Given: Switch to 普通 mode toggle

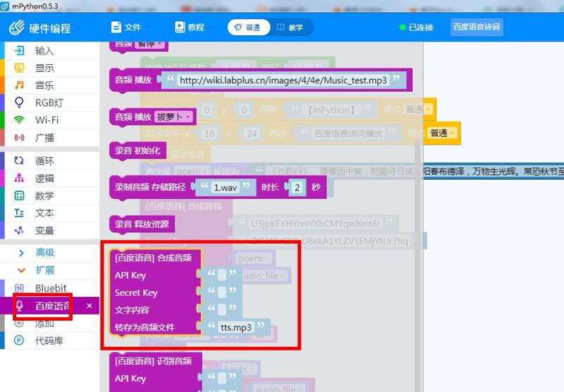Looking at the screenshot, I should (247, 27).
